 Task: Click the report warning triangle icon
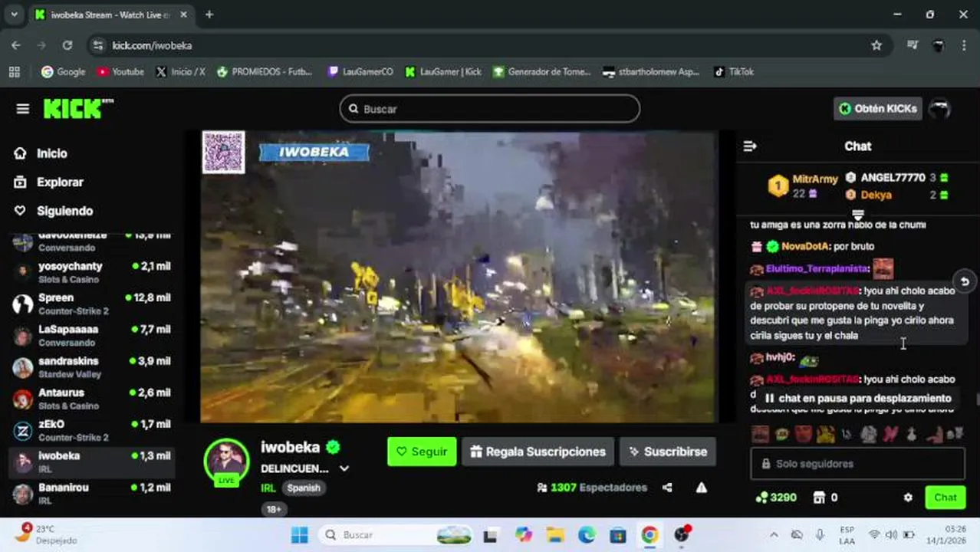click(701, 488)
